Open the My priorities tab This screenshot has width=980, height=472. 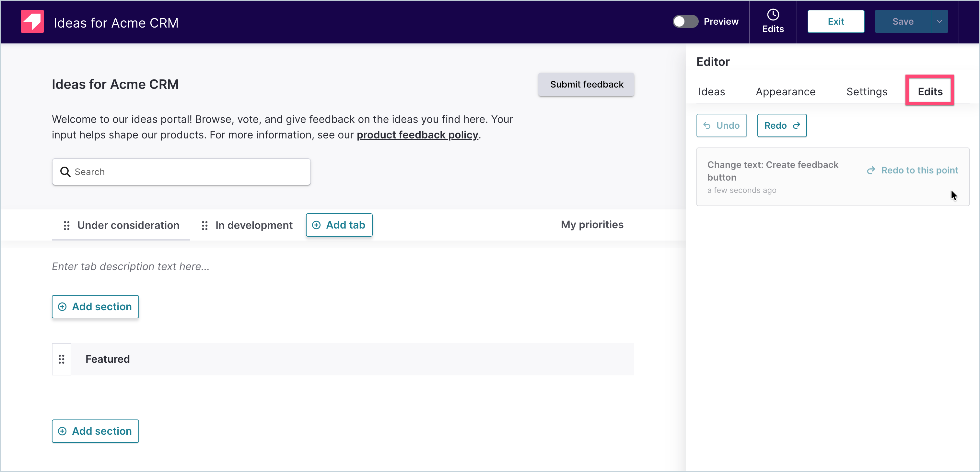tap(592, 225)
